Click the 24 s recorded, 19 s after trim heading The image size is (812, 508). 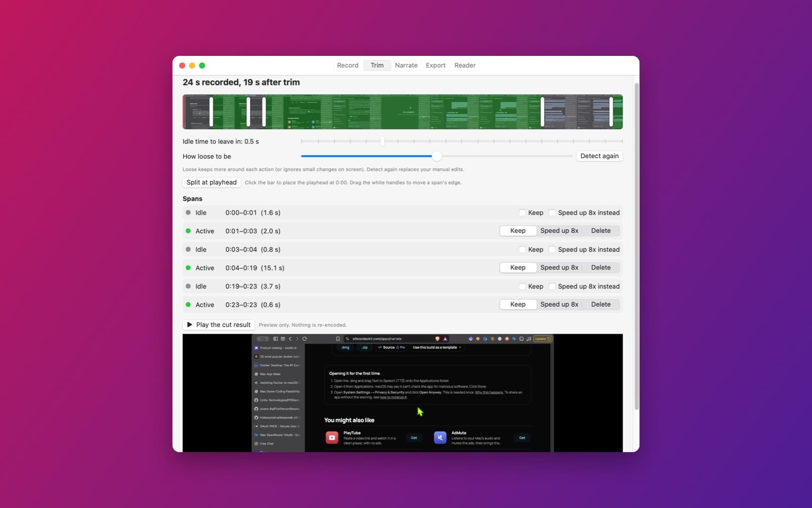(x=241, y=82)
